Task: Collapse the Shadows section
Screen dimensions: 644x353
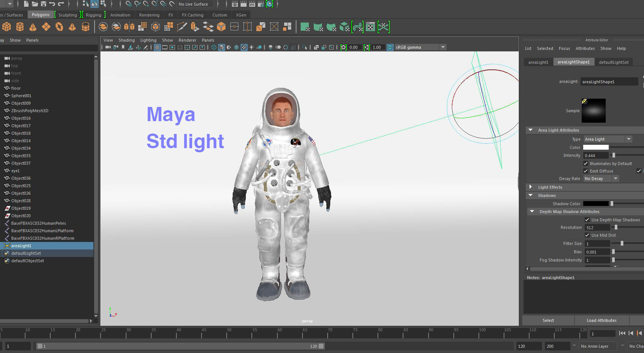Action: click(x=530, y=195)
